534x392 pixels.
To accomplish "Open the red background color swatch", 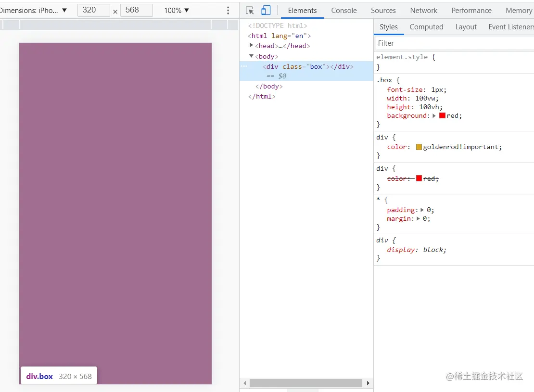I will click(443, 115).
